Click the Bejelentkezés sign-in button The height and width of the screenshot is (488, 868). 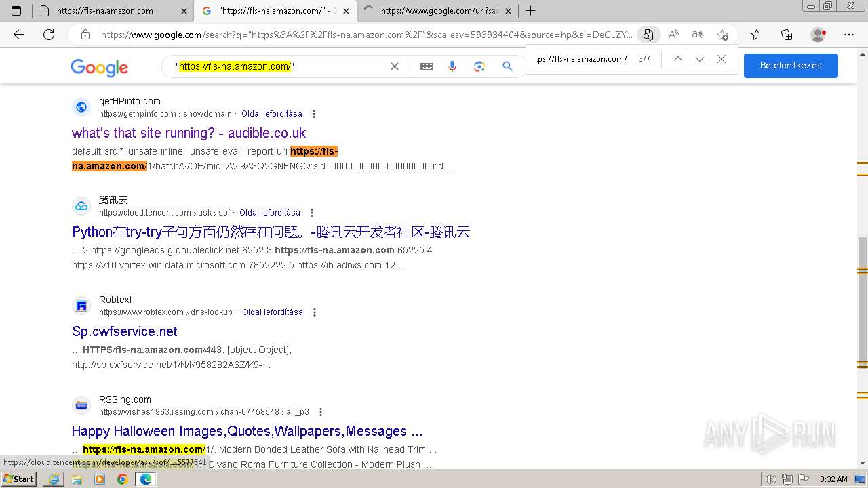click(791, 66)
